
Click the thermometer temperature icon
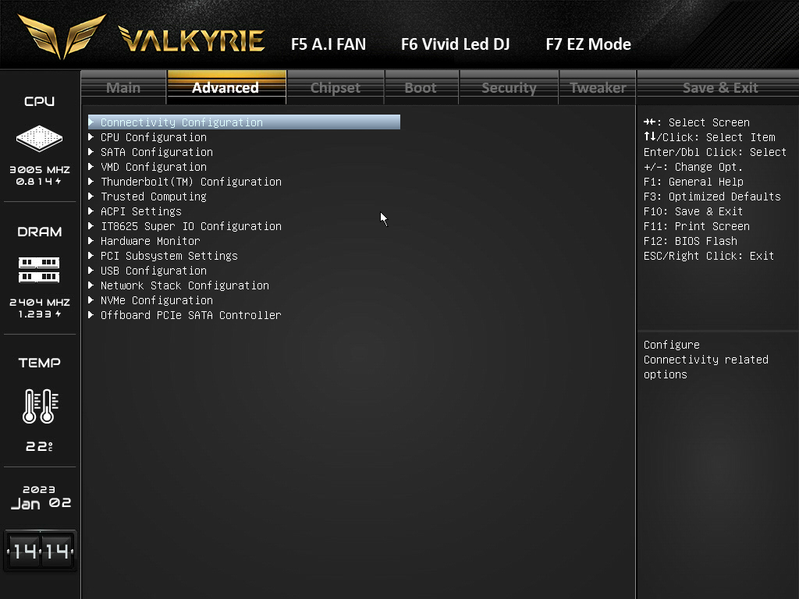[x=40, y=406]
